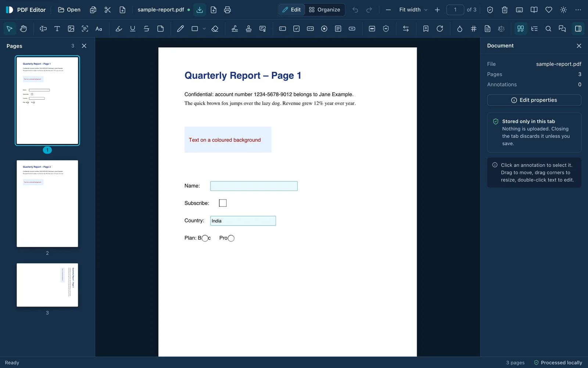Open the font Aa tool
The image size is (588, 368).
coord(99,29)
